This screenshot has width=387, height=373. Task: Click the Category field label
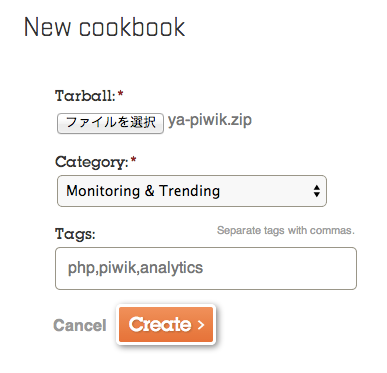[x=92, y=163]
